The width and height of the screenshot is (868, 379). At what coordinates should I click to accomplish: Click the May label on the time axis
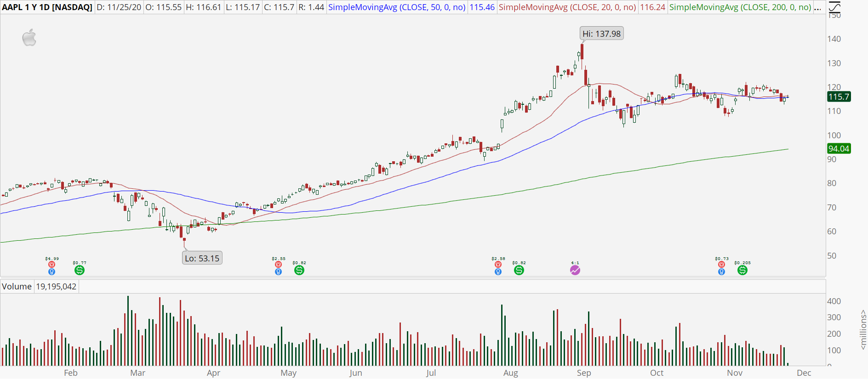tap(289, 373)
